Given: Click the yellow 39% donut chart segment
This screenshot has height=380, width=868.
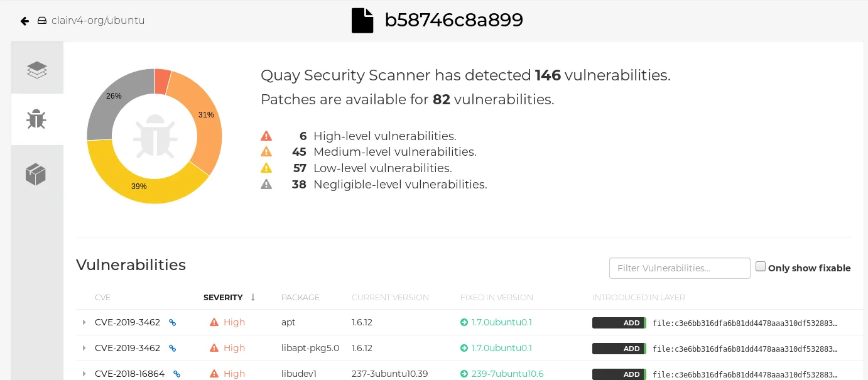Looking at the screenshot, I should tap(139, 187).
